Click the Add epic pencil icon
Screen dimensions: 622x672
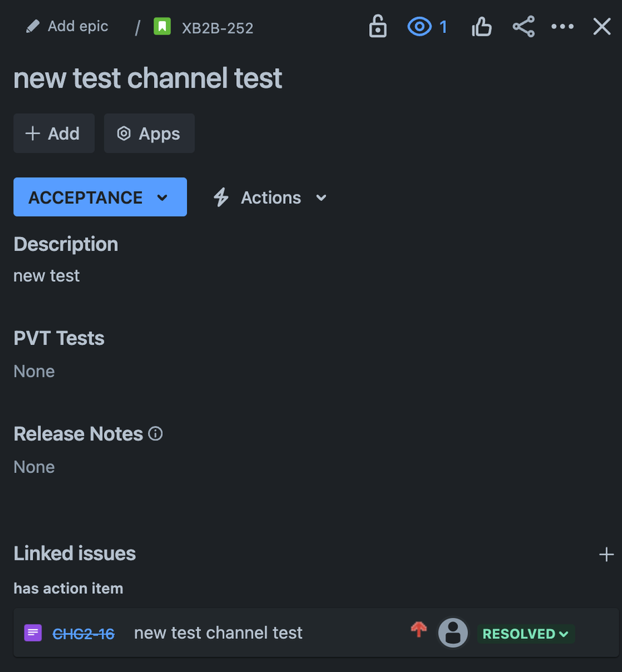click(x=32, y=27)
